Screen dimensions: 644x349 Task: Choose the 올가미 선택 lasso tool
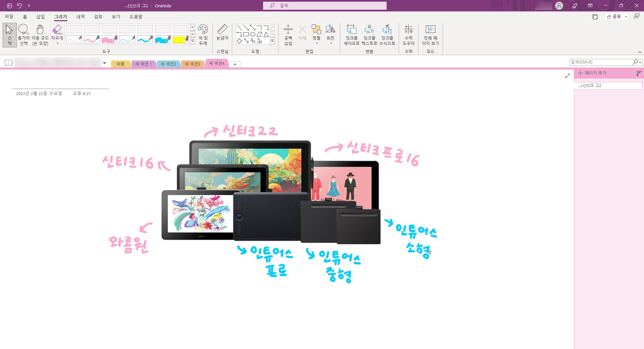tap(23, 35)
